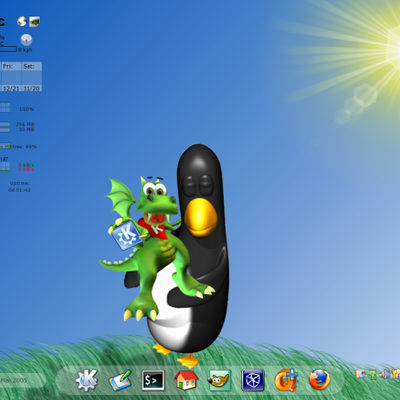Launch Firefox browser from the dock
The height and width of the screenshot is (400, 400).
click(319, 380)
